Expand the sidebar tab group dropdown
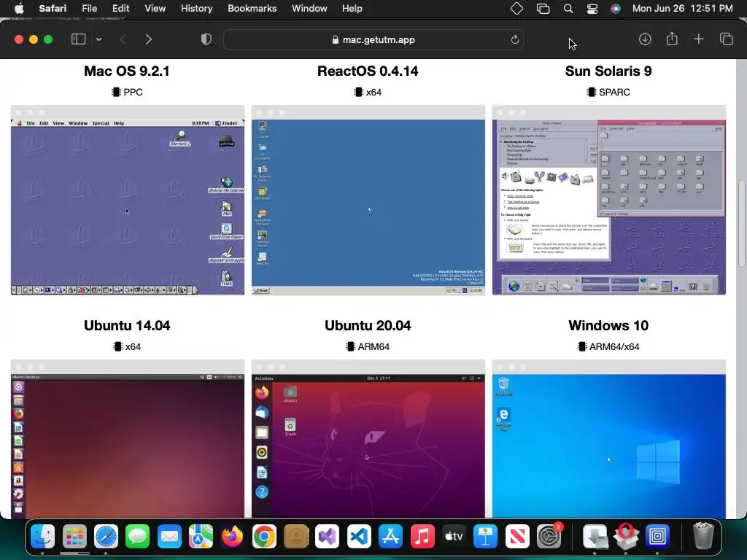Viewport: 747px width, 560px height. tap(99, 39)
